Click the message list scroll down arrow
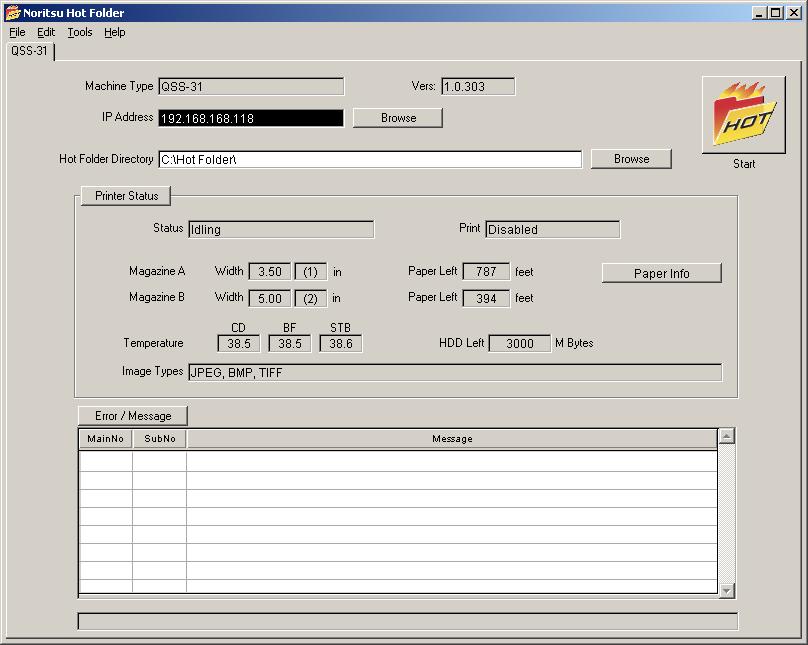 (727, 590)
